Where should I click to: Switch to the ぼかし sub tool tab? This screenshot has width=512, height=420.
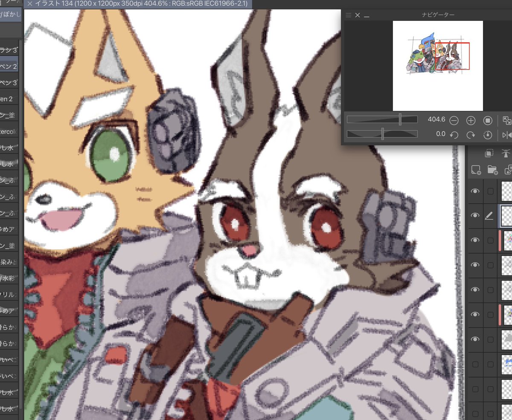coord(11,15)
